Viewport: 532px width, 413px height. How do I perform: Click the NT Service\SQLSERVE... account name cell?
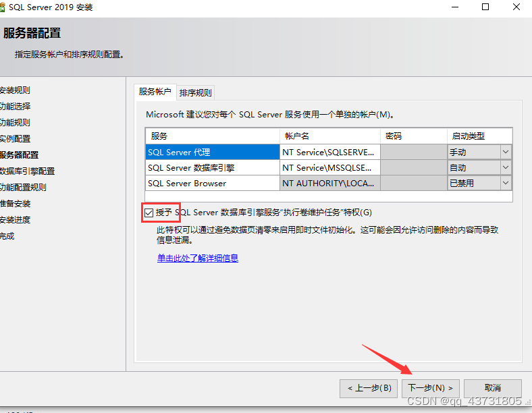coord(329,153)
